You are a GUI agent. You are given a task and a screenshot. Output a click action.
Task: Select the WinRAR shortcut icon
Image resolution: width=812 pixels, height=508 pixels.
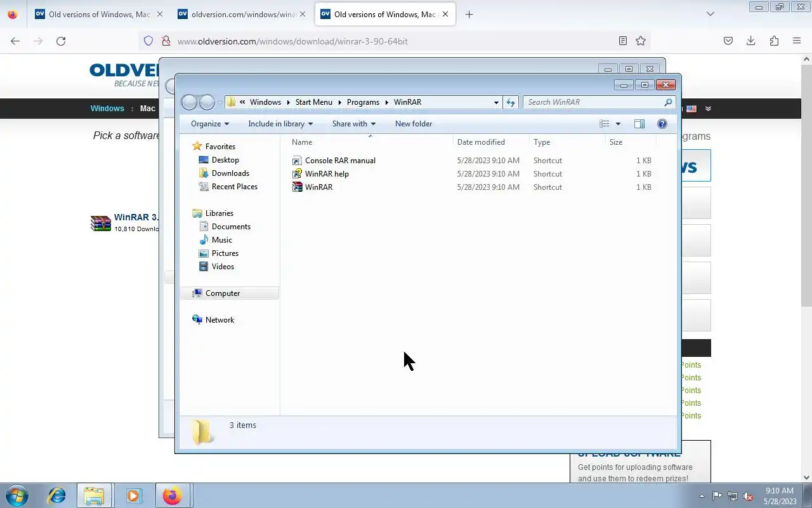298,187
